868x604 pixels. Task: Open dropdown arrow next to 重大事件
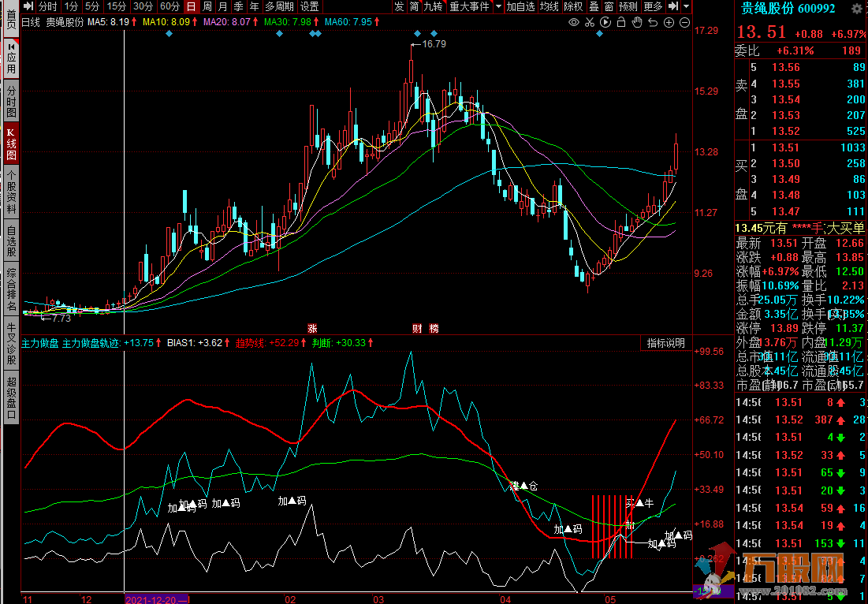point(498,6)
